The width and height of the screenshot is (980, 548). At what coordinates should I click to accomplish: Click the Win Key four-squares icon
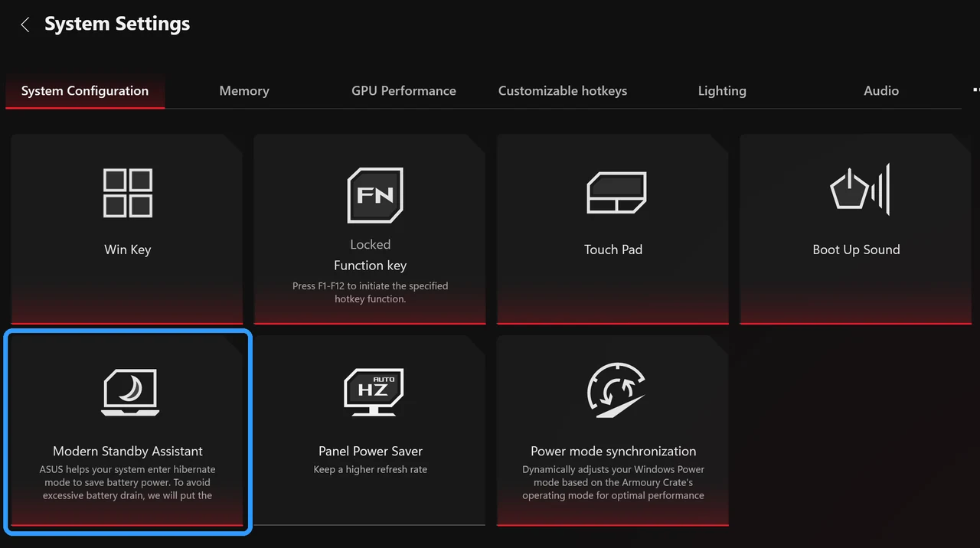[x=128, y=193]
